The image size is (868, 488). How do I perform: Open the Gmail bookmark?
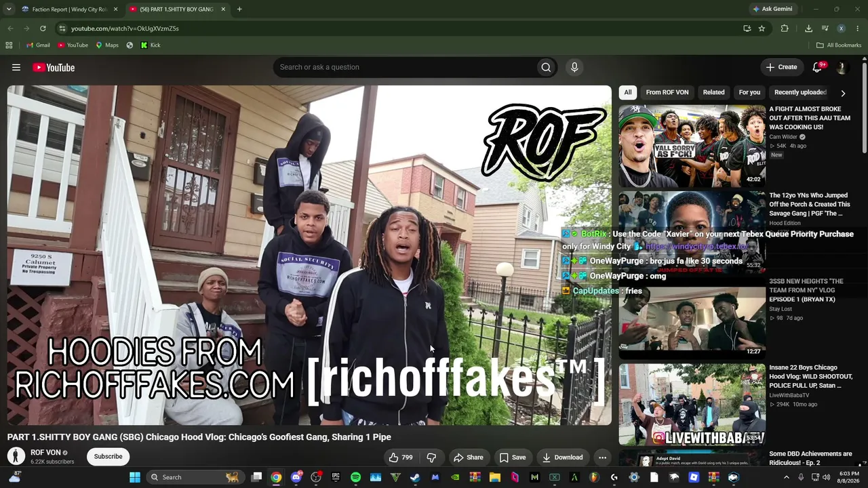point(38,45)
